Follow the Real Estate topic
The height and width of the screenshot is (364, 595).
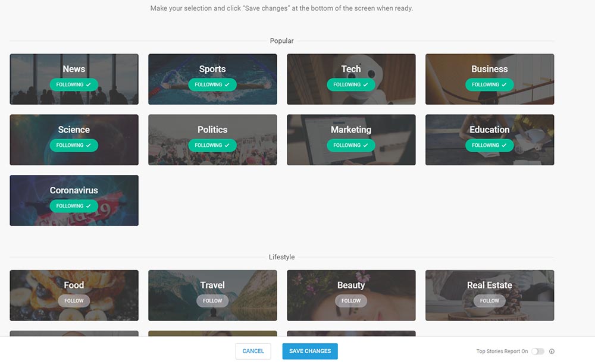point(489,301)
